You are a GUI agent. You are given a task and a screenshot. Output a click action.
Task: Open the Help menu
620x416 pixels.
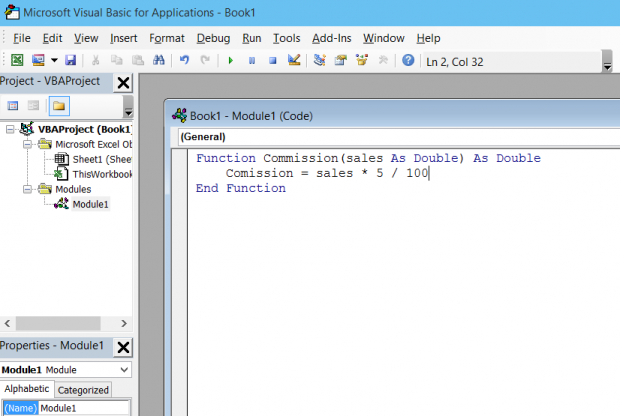[x=428, y=38]
